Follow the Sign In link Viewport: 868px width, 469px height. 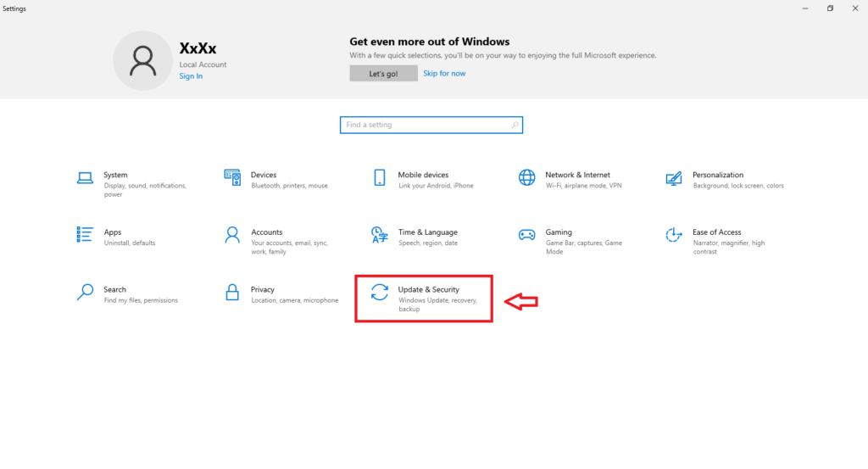191,75
